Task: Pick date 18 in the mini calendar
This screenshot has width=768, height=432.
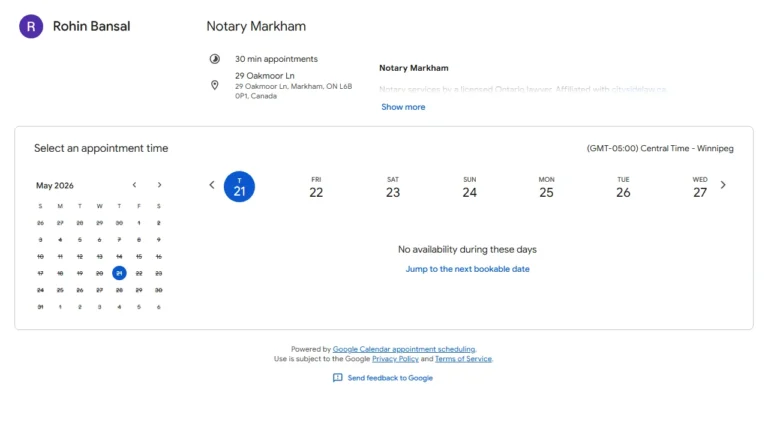Action: [x=60, y=273]
